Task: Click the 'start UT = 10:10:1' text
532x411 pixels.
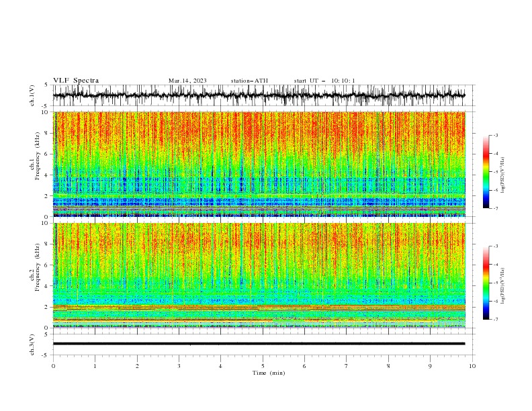Action: click(x=324, y=81)
